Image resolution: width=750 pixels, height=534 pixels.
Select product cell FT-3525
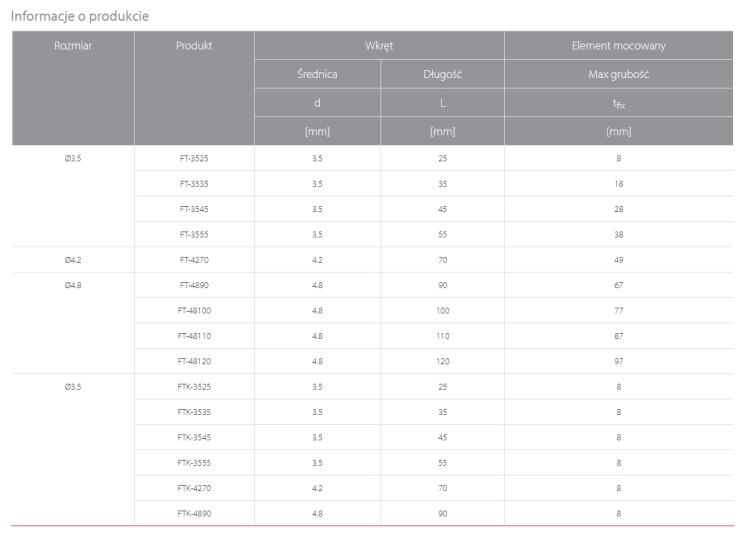point(194,158)
